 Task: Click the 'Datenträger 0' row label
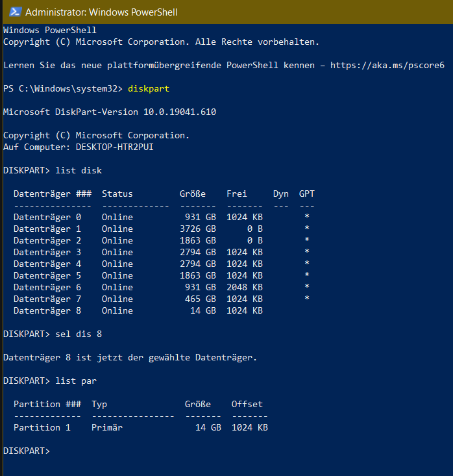click(47, 217)
